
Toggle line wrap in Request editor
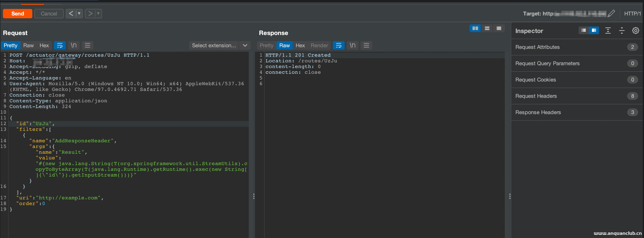pyautogui.click(x=60, y=45)
